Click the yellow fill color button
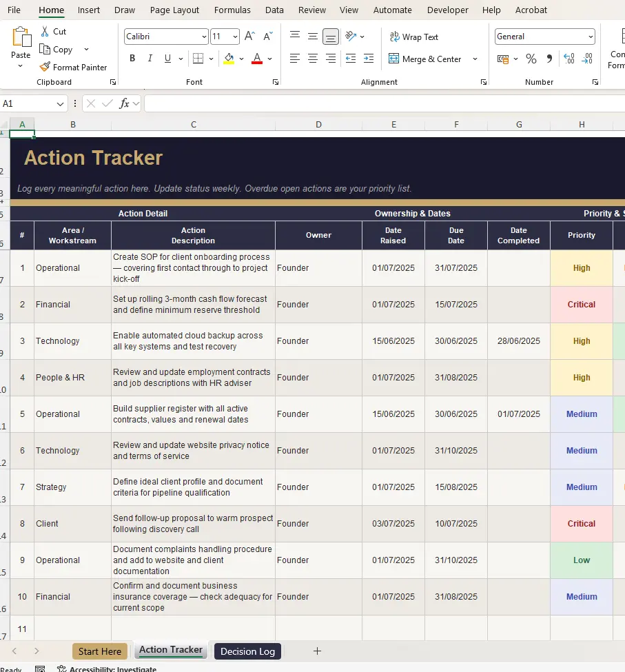 point(229,59)
